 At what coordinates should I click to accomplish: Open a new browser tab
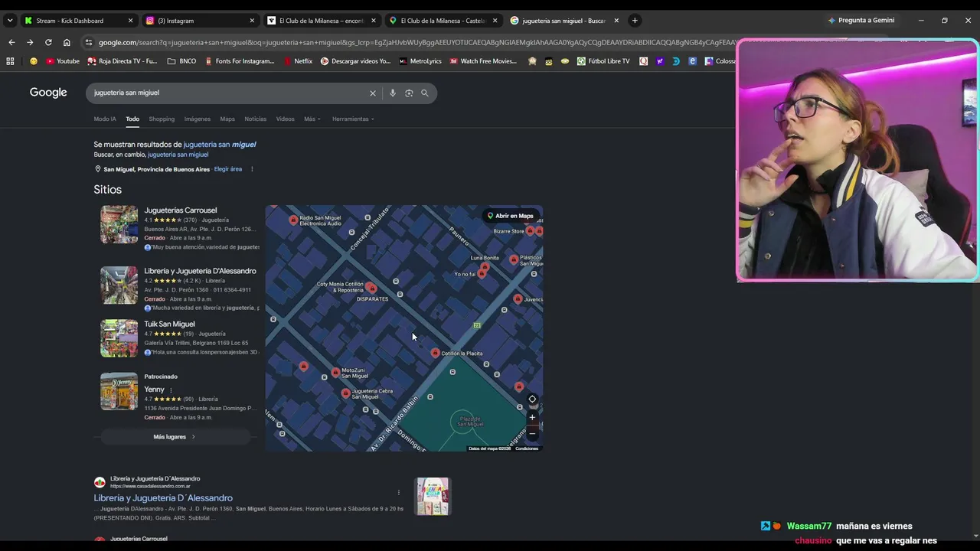pos(635,21)
